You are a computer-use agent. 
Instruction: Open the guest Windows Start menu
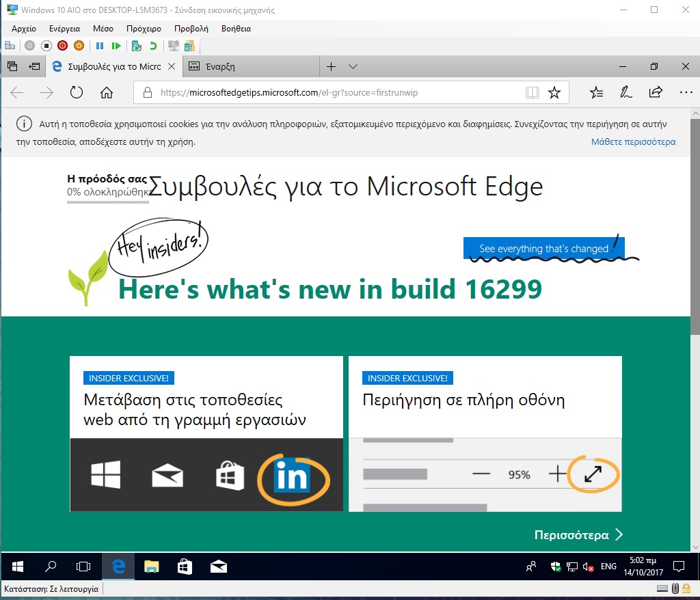tap(17, 567)
